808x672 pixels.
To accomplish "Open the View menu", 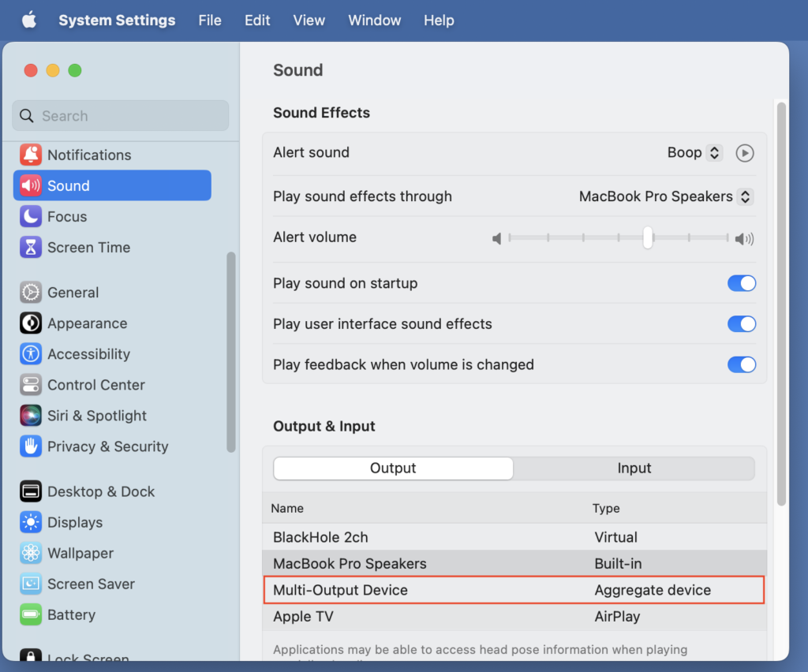I will [309, 20].
